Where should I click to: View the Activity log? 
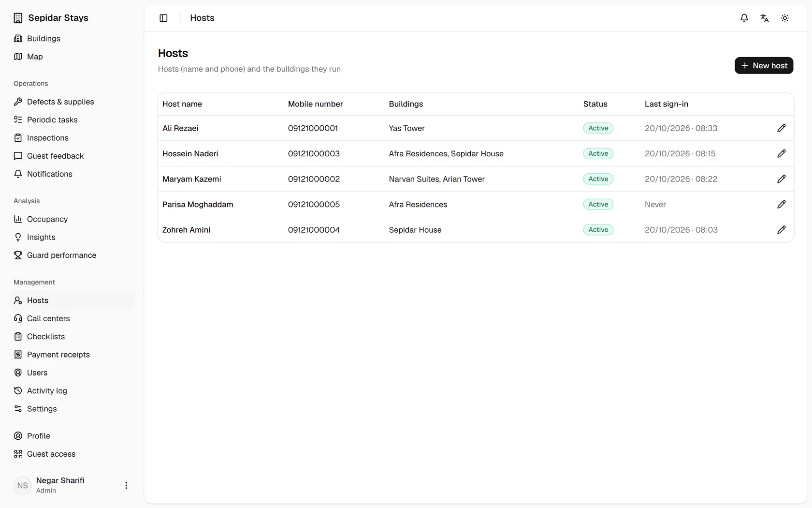[72, 390]
